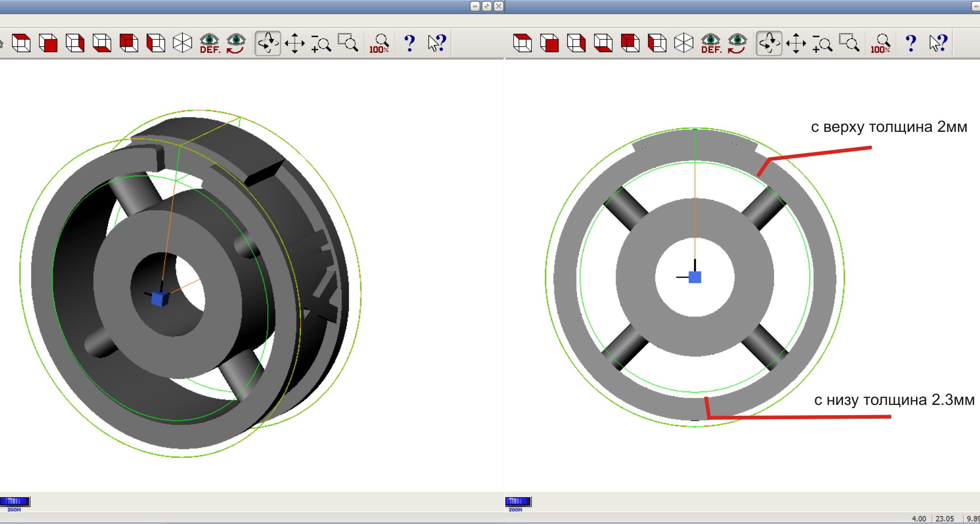
Task: Click DEF. eye default view in left pane
Action: [x=209, y=43]
